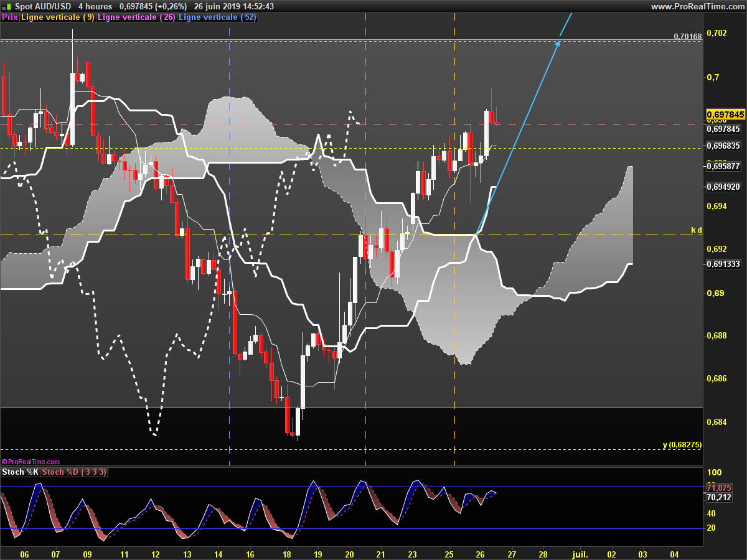
Task: Click the 0,695877 price label on axis
Action: (723, 166)
